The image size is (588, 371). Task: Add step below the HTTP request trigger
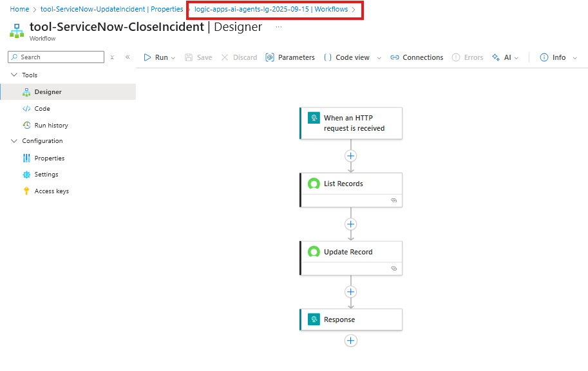350,156
